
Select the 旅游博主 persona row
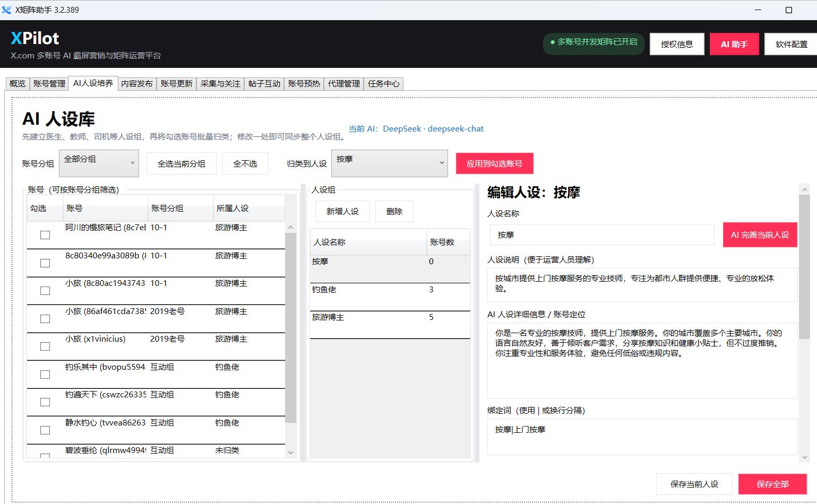tap(390, 325)
